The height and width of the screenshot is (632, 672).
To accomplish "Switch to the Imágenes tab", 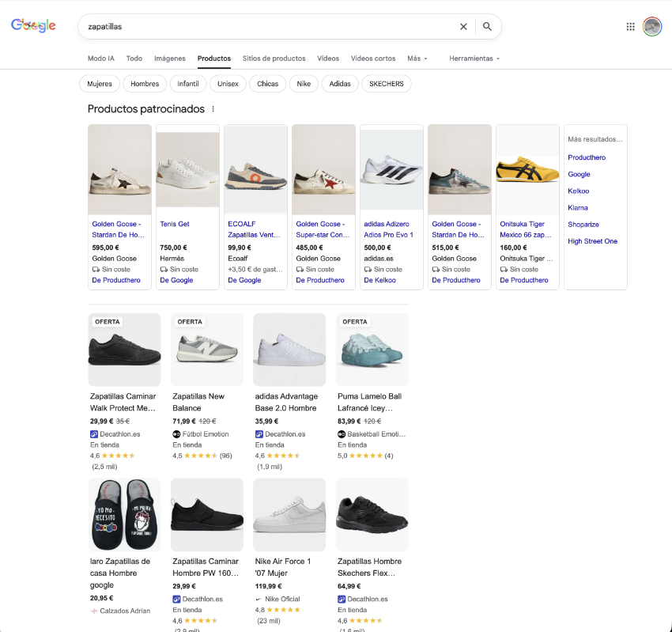I will [170, 59].
